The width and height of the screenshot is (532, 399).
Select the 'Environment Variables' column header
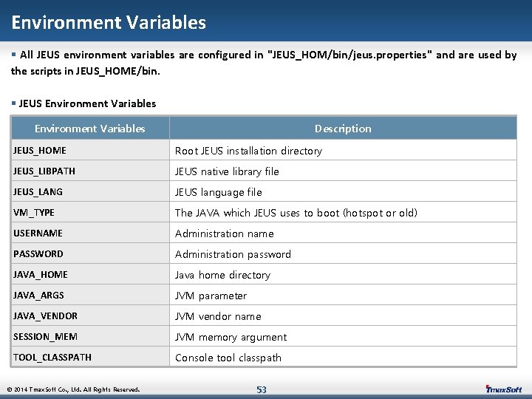90,129
